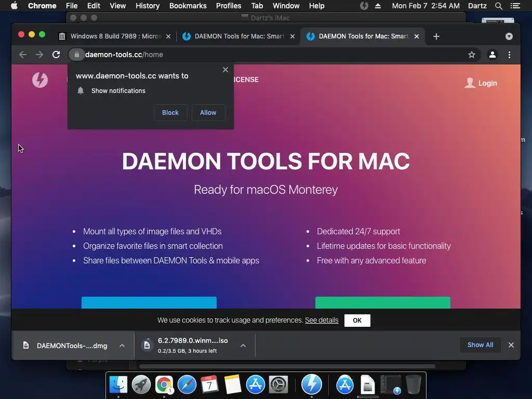This screenshot has width=532, height=399.
Task: Open Launchpad rocket in the Dock
Action: pyautogui.click(x=141, y=385)
